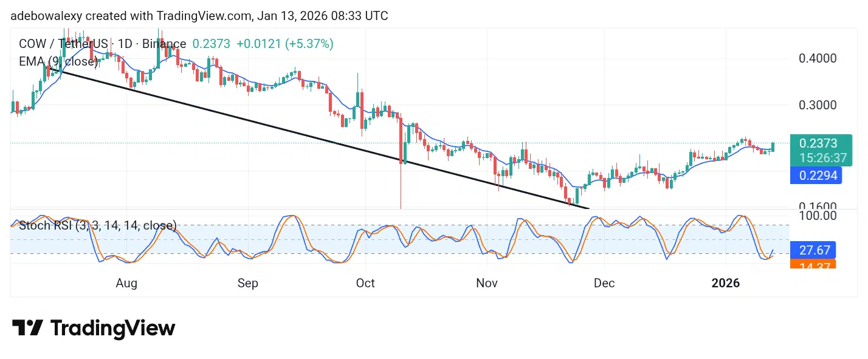Click the 0.4000 price axis label
The image size is (868, 359).
point(817,59)
